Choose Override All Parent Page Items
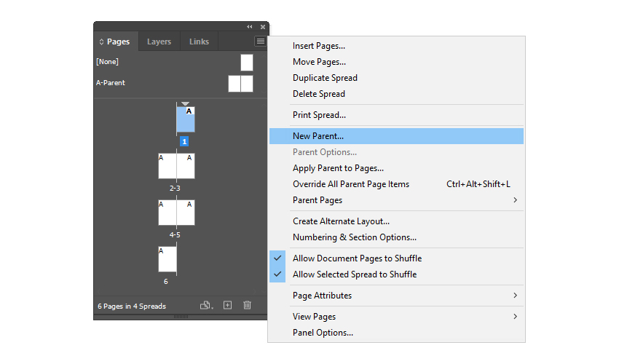 396,184
